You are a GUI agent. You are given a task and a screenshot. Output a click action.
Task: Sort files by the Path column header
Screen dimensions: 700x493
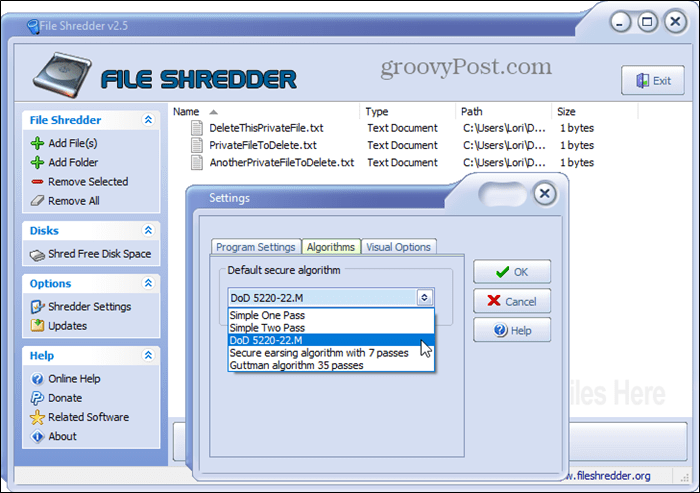504,112
